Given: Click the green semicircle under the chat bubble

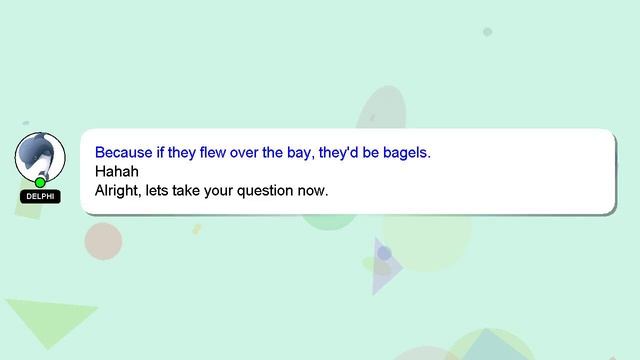Looking at the screenshot, I should click(329, 222).
